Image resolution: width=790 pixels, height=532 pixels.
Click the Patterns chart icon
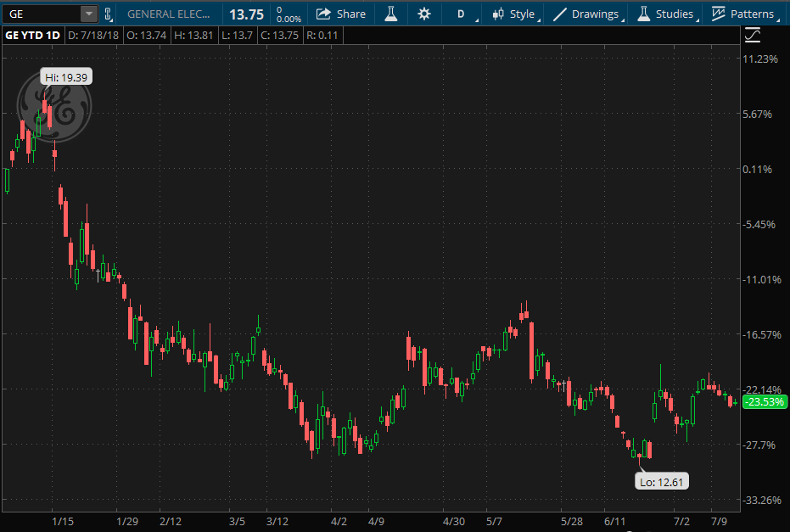pos(719,14)
